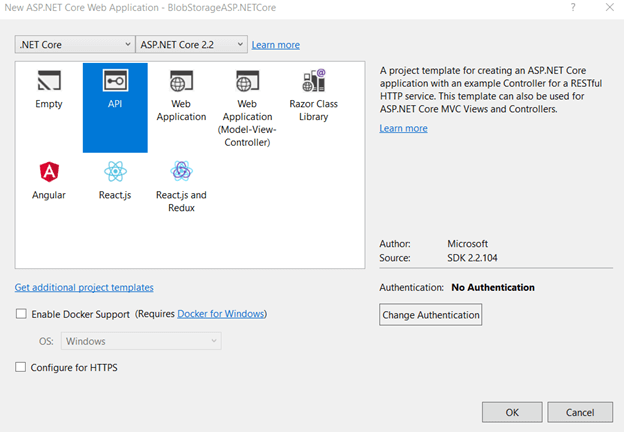Choose the API template icon
The width and height of the screenshot is (624, 432).
coord(115,81)
